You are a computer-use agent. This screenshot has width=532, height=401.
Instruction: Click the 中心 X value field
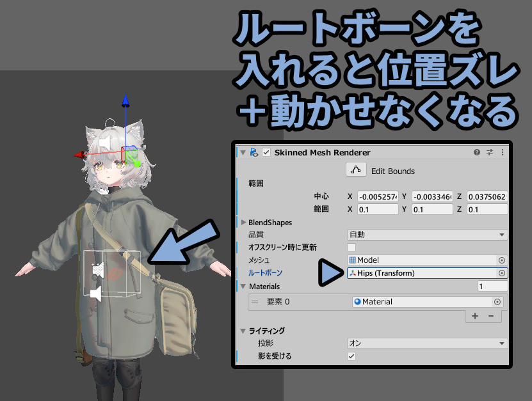tap(378, 196)
